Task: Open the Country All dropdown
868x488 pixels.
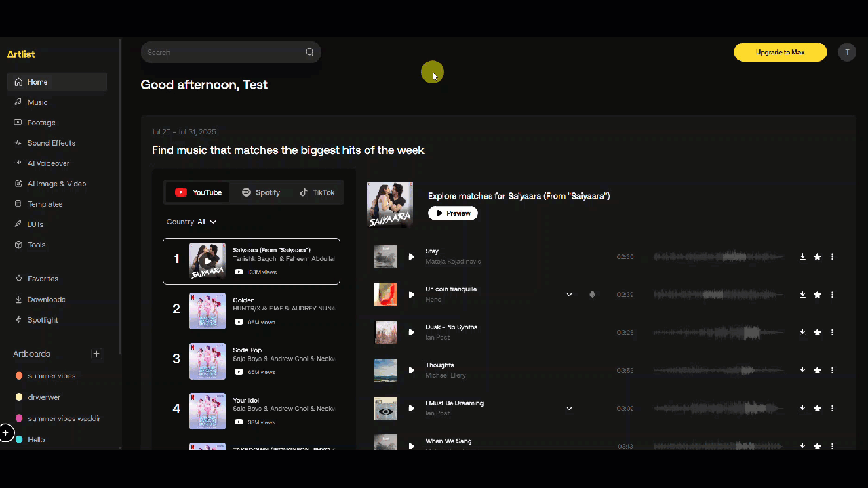Action: pos(192,222)
